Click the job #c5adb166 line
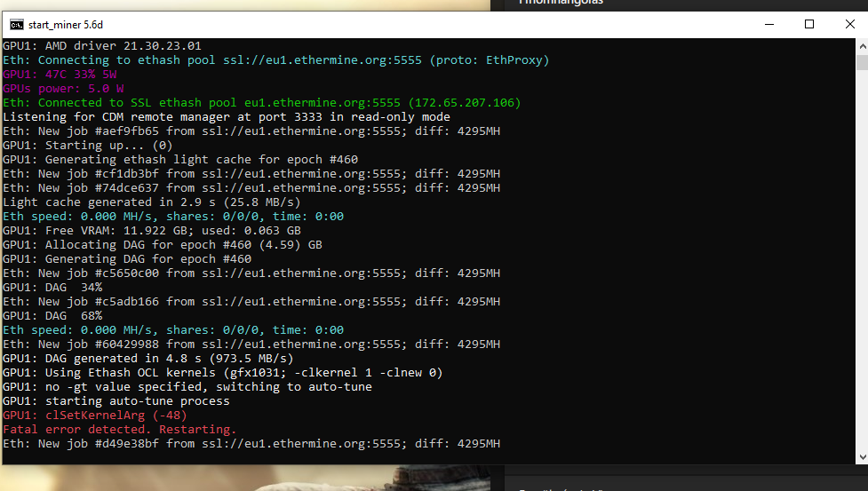 pyautogui.click(x=251, y=302)
